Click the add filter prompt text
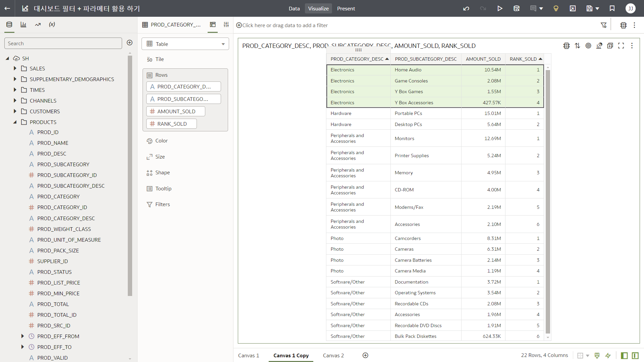The width and height of the screenshot is (644, 362). point(285,25)
